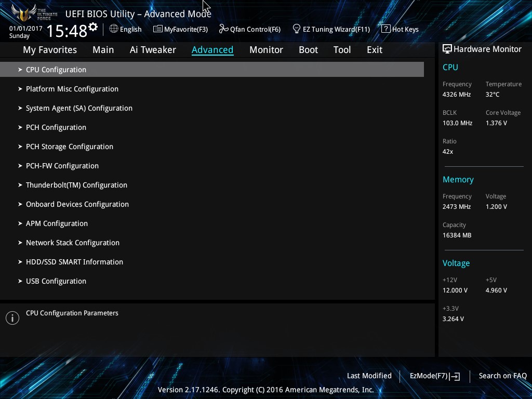Expand PCH Storage Configuration
Image resolution: width=532 pixels, height=399 pixels.
coord(70,147)
